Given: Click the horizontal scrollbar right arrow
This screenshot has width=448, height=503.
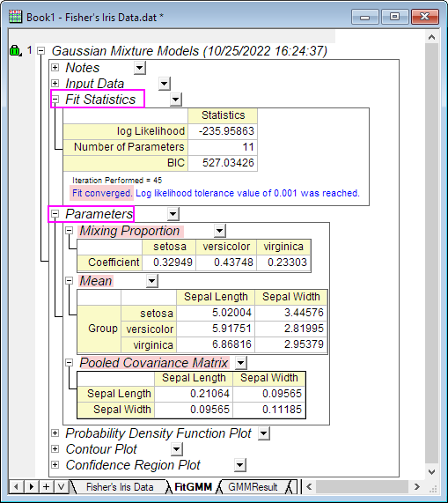Looking at the screenshot, I should (x=416, y=487).
